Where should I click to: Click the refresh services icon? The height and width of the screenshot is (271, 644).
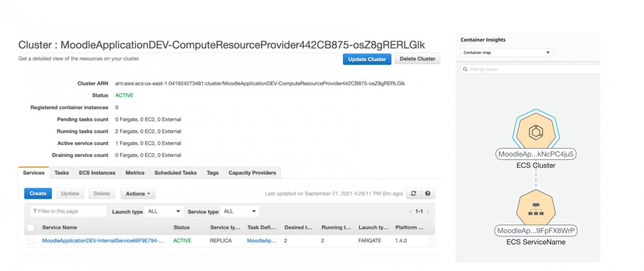(413, 194)
